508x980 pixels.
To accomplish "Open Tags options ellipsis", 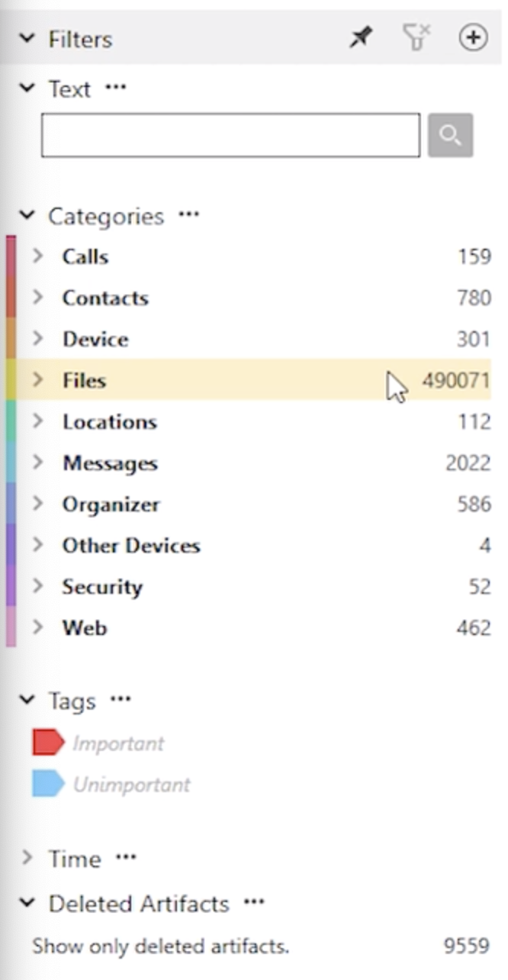I will tap(121, 700).
